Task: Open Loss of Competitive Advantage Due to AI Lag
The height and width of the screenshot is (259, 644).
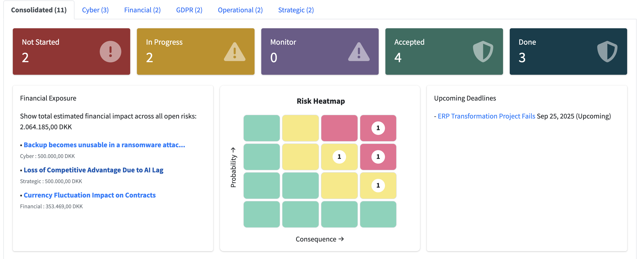Action: click(94, 170)
